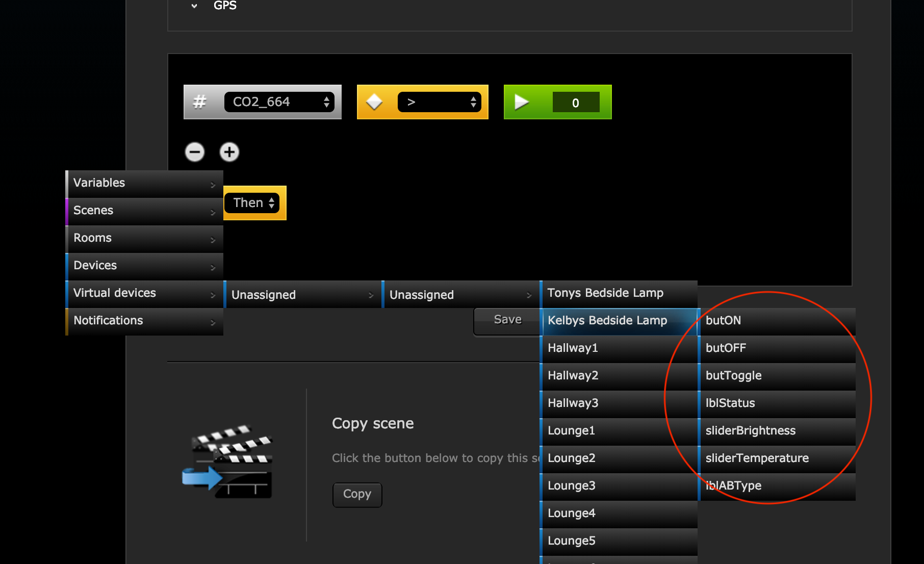Open the comparison operator dropdown
The height and width of the screenshot is (564, 924).
(439, 102)
